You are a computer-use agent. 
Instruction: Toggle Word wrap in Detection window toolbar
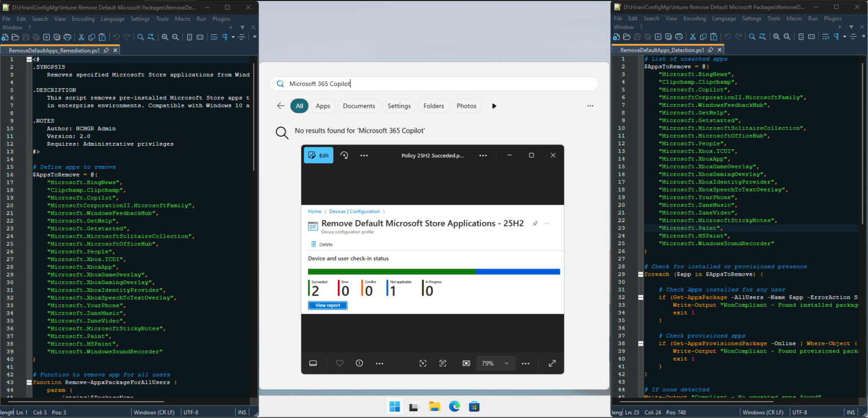(827, 37)
